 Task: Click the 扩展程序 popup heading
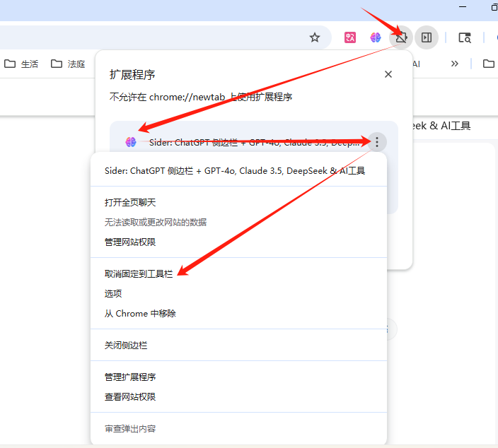[x=132, y=75]
